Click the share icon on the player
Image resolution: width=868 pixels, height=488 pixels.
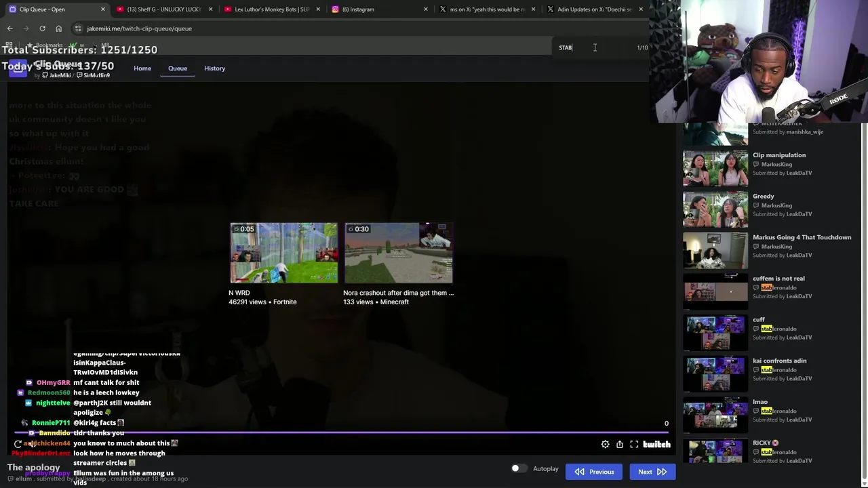pos(620,445)
